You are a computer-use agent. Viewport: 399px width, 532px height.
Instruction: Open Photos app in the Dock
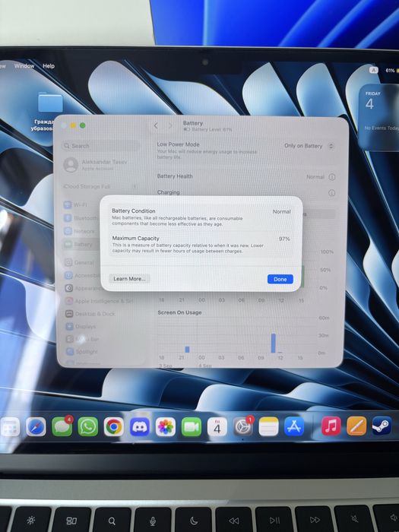[x=166, y=427]
